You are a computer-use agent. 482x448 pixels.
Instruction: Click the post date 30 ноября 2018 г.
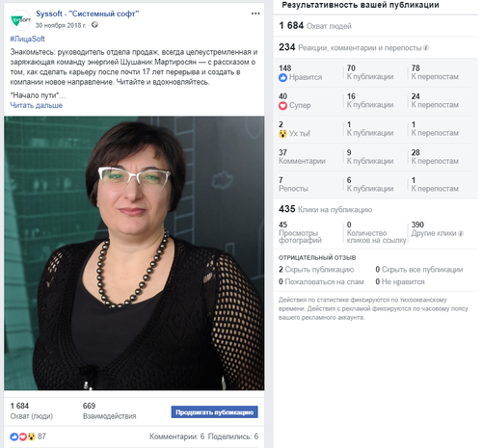(61, 25)
